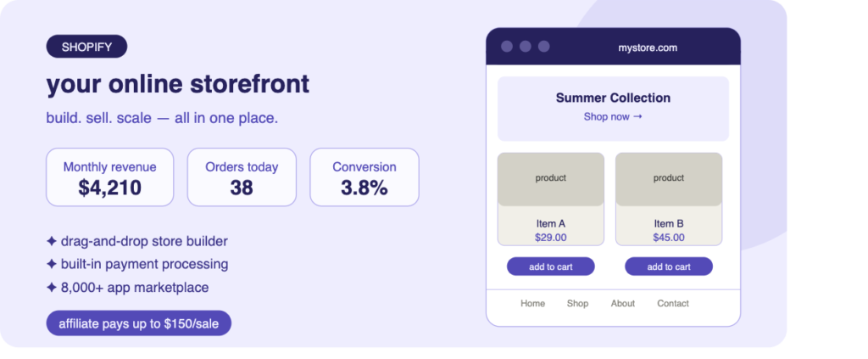Open the Item A product image placeholder

(551, 179)
